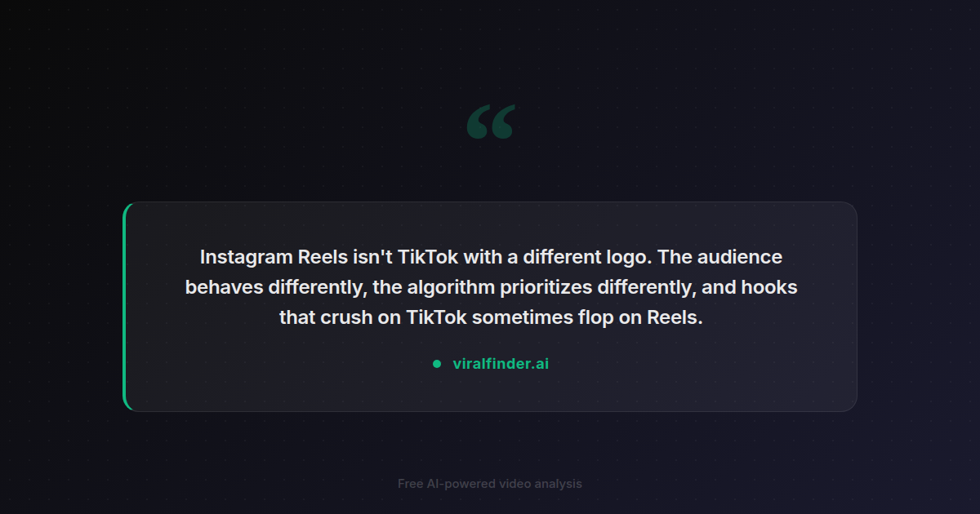The image size is (980, 514).
Task: Click the word 'with' in the first line
Action: 483,257
